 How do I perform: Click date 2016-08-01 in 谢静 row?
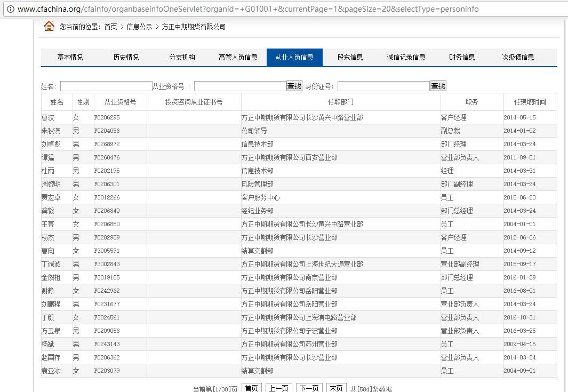pos(519,291)
